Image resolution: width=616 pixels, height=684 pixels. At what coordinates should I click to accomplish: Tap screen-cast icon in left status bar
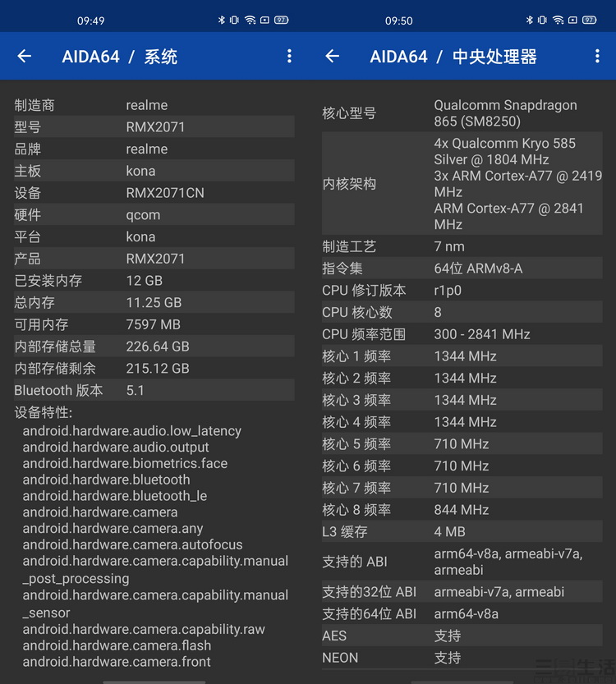pyautogui.click(x=264, y=20)
